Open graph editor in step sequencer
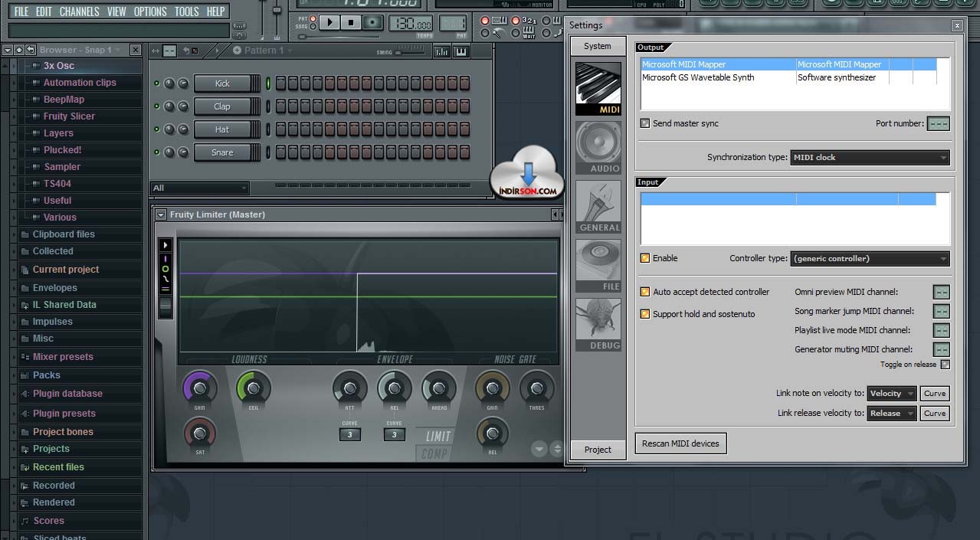The image size is (980, 540). pos(441,51)
